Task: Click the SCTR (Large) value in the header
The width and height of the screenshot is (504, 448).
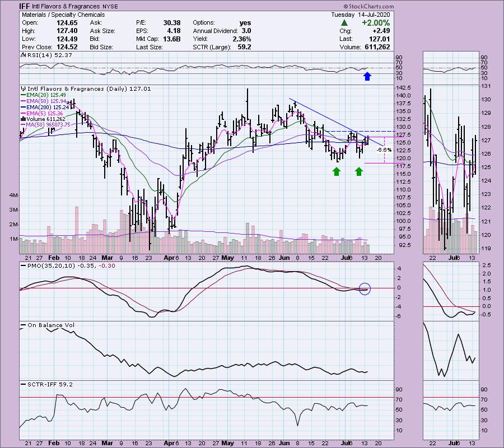Action: (245, 47)
